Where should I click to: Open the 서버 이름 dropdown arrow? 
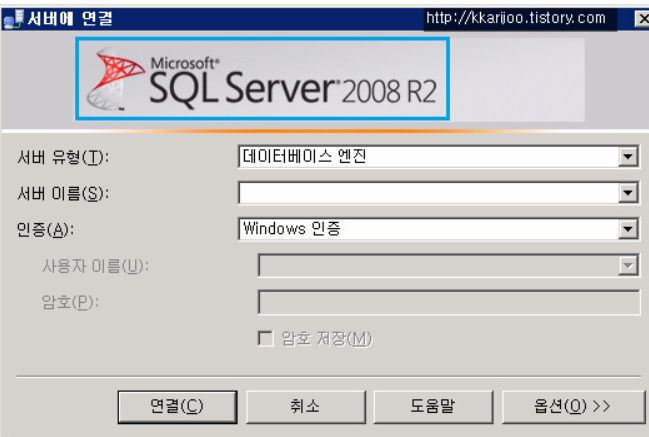point(628,193)
